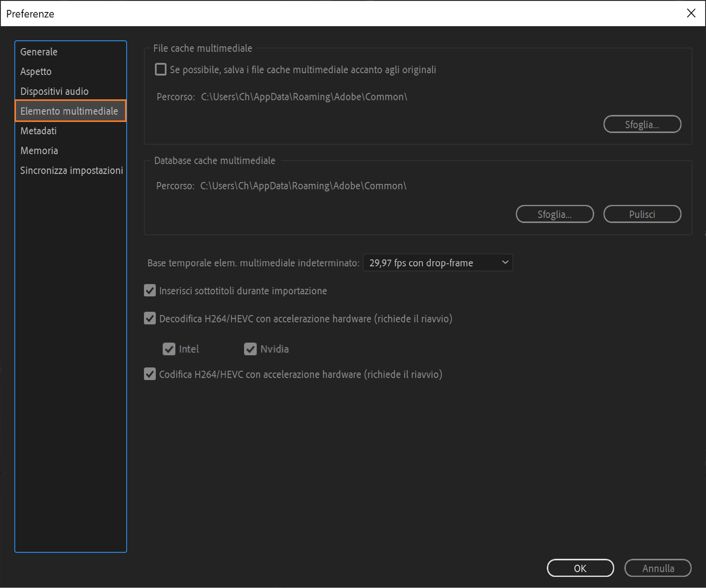Click Sfoglia for cache files path

pyautogui.click(x=642, y=124)
